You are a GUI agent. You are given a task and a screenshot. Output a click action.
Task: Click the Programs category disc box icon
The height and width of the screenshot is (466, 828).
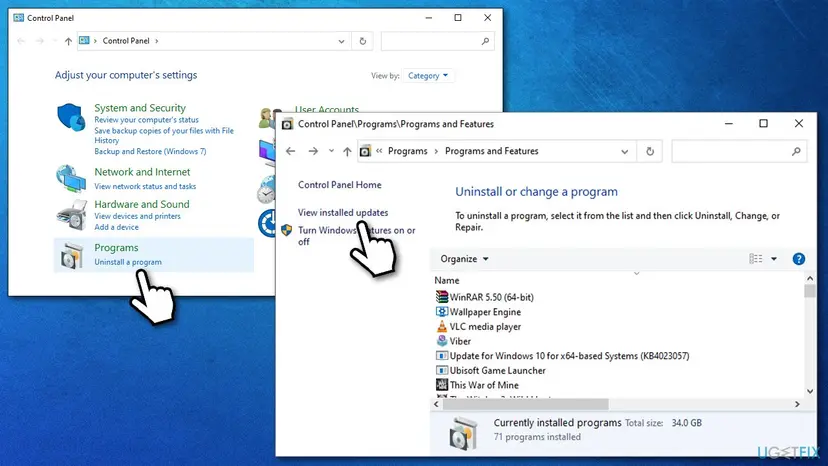click(x=72, y=255)
